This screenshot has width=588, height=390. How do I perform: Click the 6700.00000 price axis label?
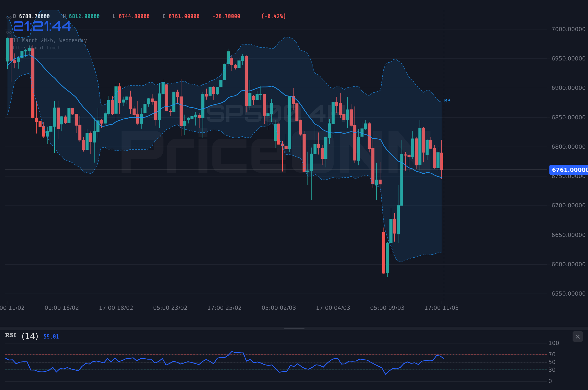point(568,205)
